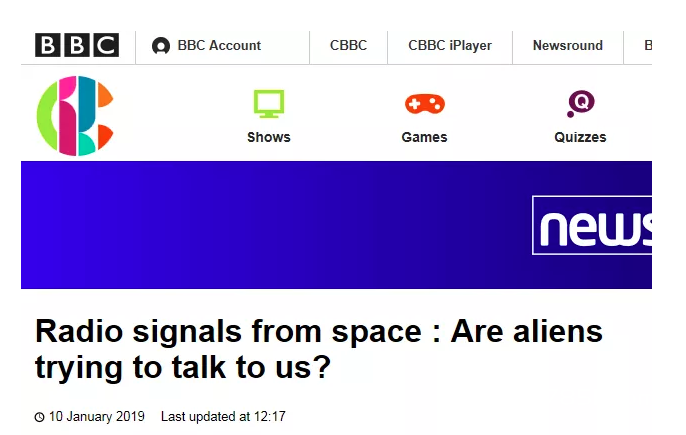Screen dimensions: 686x435
Task: Click the red Games controller icon
Action: [x=424, y=104]
